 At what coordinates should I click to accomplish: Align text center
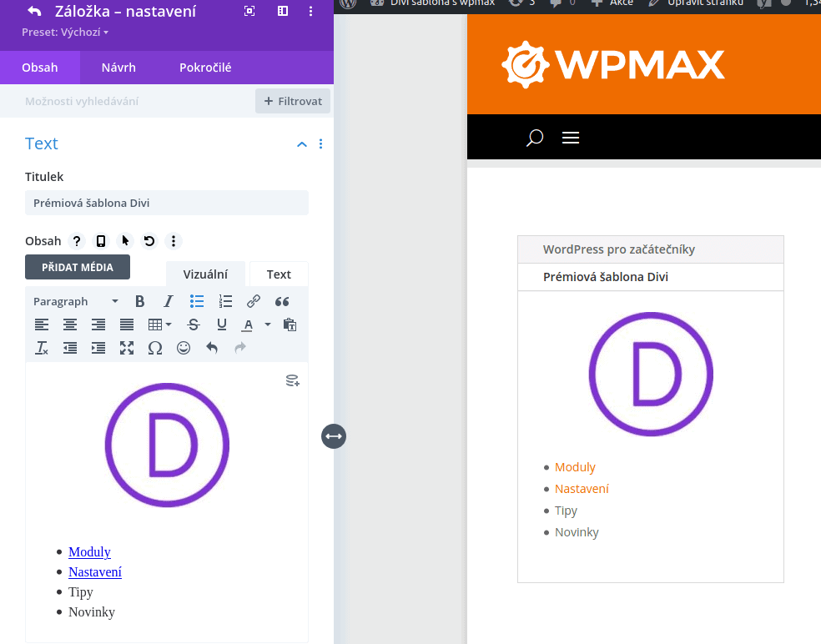(x=70, y=325)
